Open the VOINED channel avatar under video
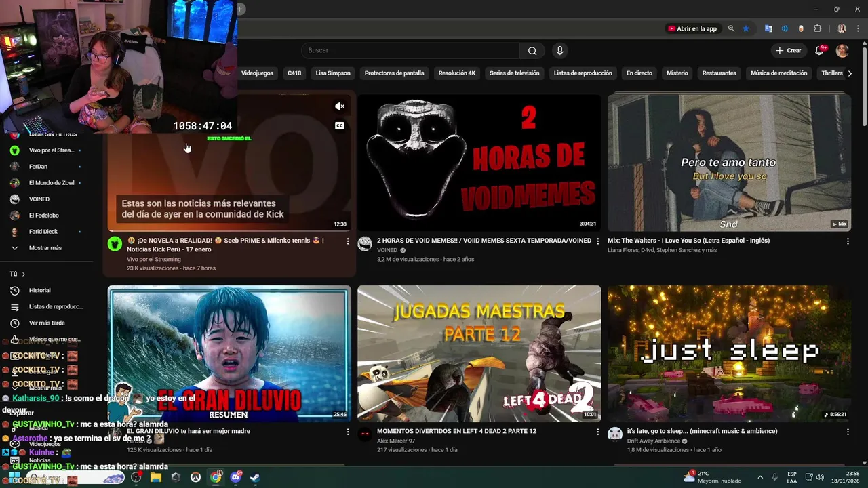This screenshot has height=488, width=868. tap(365, 244)
